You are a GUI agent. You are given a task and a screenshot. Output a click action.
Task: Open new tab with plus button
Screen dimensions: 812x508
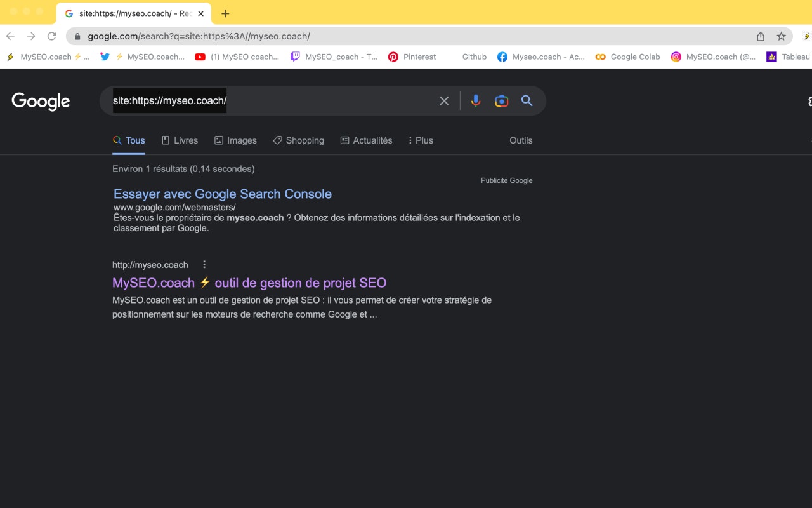click(225, 13)
